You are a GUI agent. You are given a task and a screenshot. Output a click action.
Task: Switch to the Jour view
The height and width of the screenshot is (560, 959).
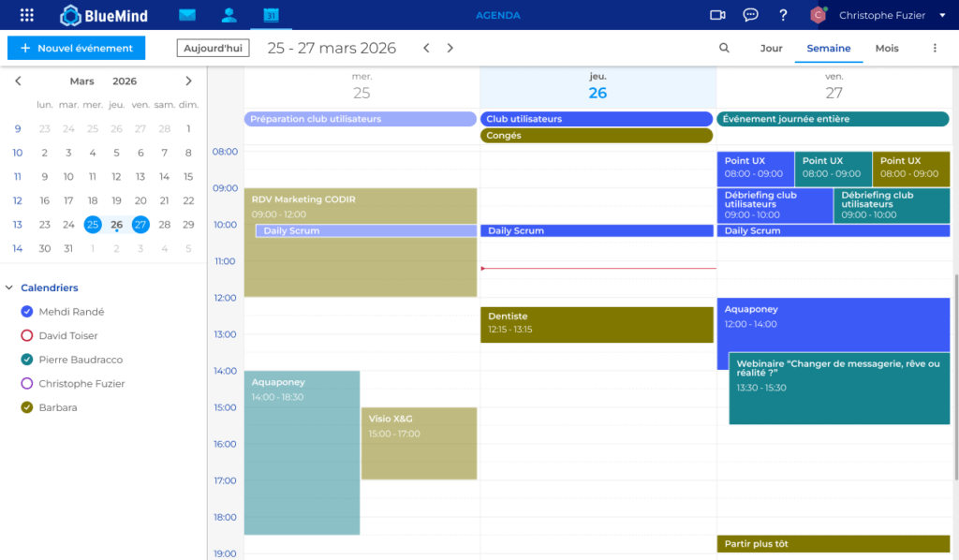[x=771, y=48]
